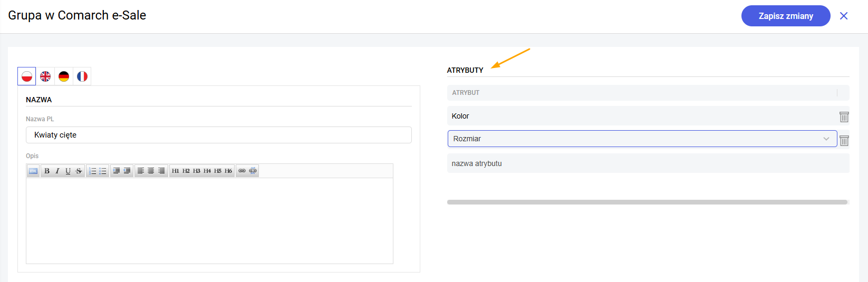Screen dimensions: 868x282
Task: Switch to English language flag tab
Action: coord(45,76)
